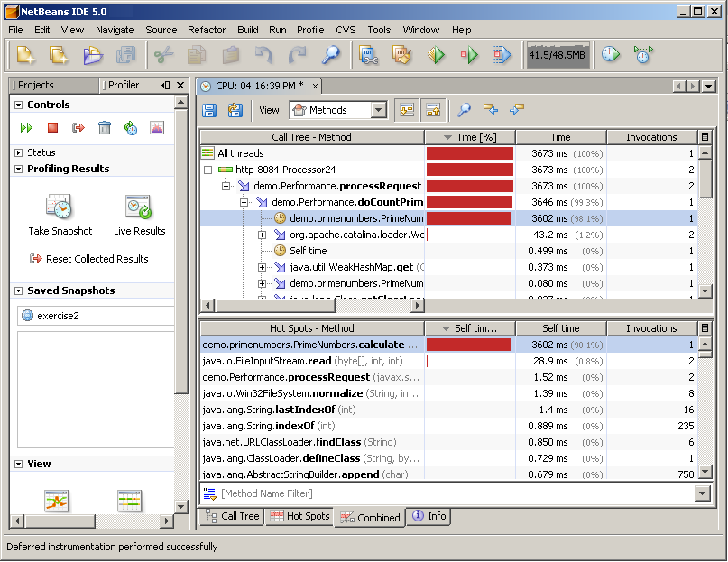Click the reset results icon in Controls row

click(78, 128)
